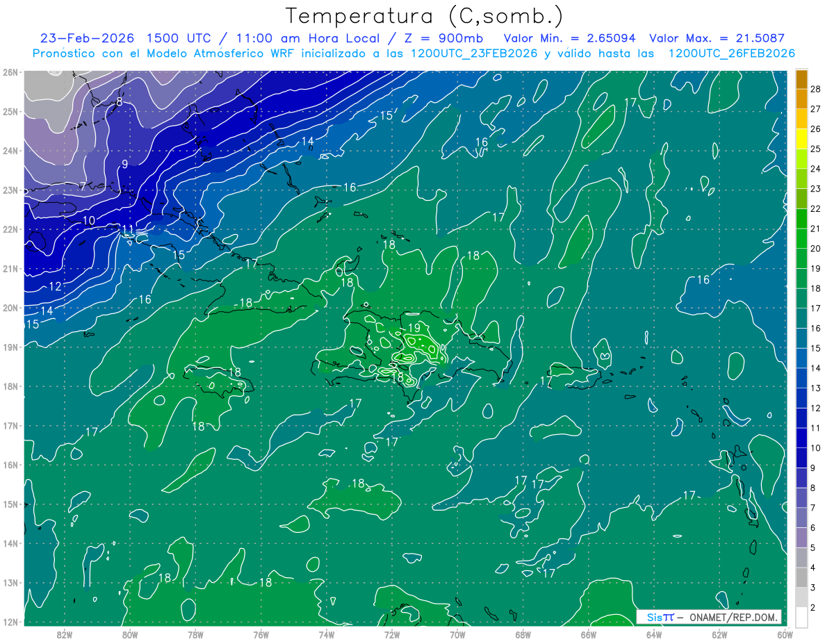Click the color scale label "2"
The width and height of the screenshot is (834, 644).
point(812,607)
